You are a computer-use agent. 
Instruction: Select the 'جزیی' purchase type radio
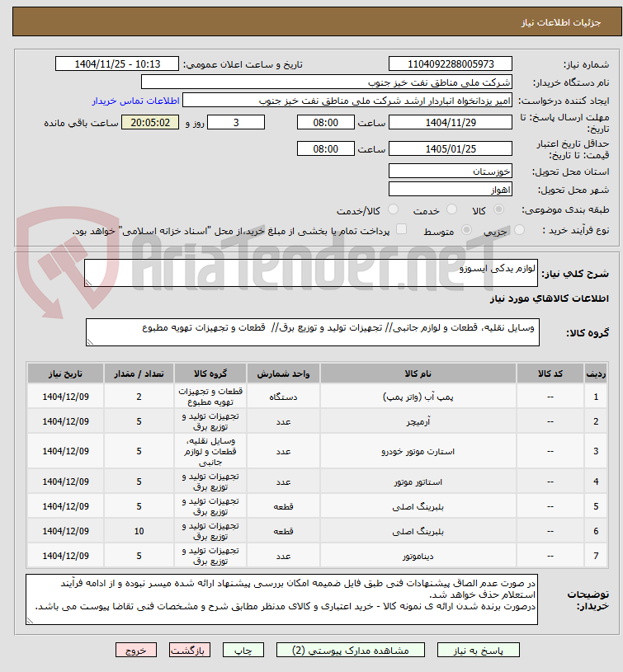click(519, 230)
